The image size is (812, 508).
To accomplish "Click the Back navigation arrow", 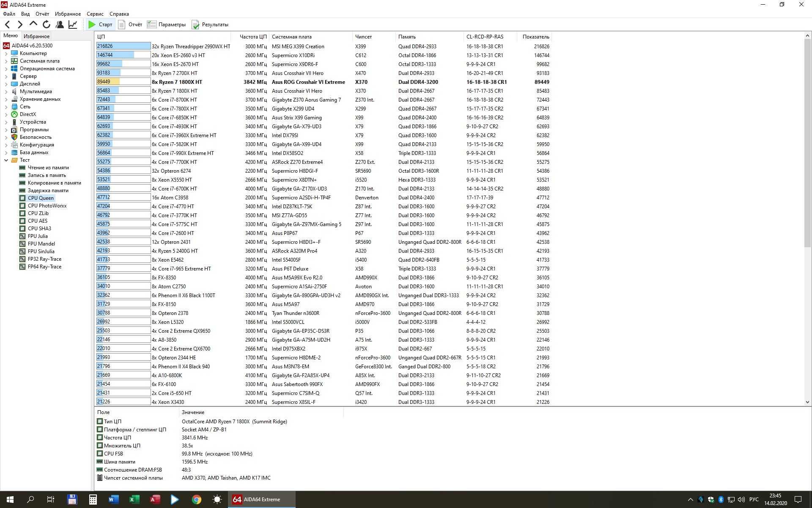I will 7,25.
